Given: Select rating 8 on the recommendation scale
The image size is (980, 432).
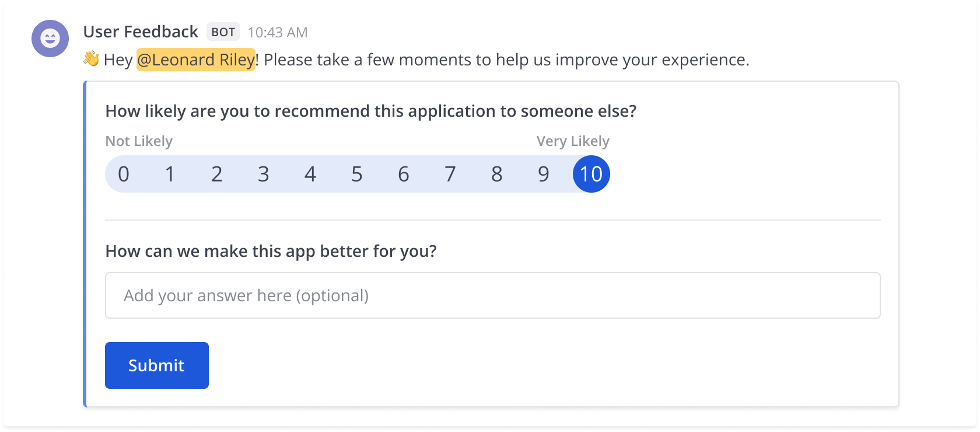Looking at the screenshot, I should pos(496,173).
